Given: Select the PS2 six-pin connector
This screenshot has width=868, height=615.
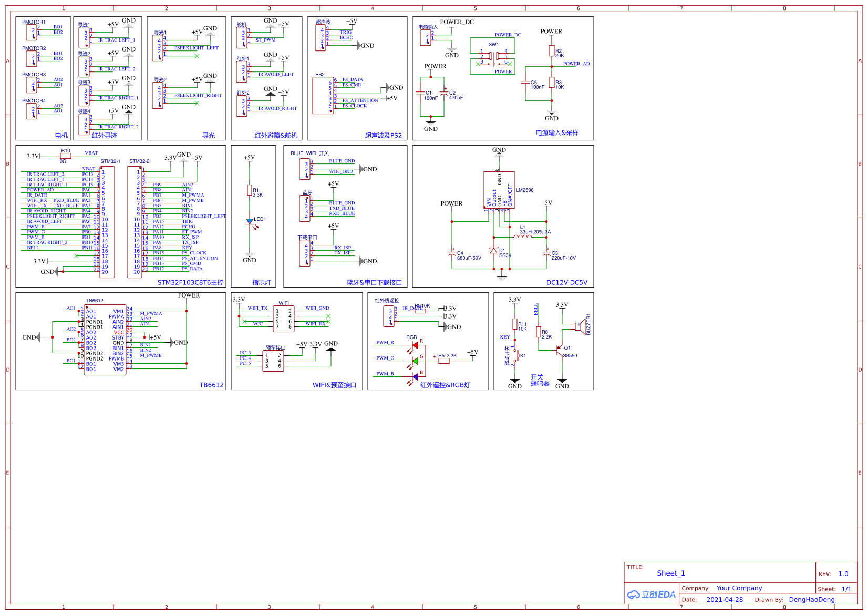Looking at the screenshot, I should point(323,95).
